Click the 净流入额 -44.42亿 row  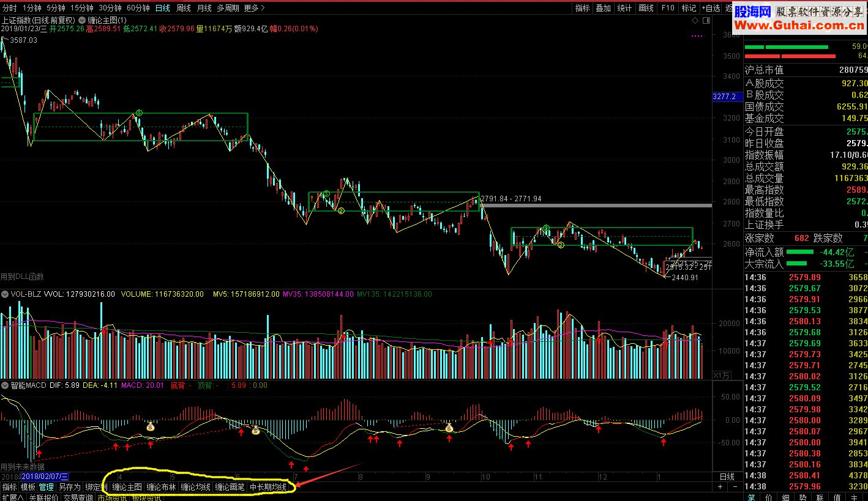[x=806, y=252]
